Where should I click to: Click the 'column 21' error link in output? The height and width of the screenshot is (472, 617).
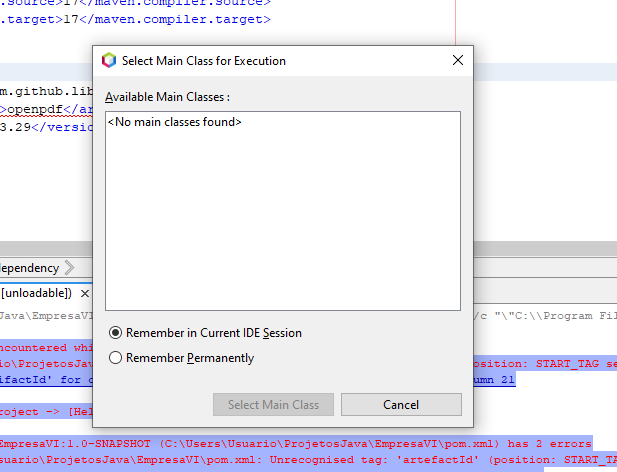(x=494, y=380)
